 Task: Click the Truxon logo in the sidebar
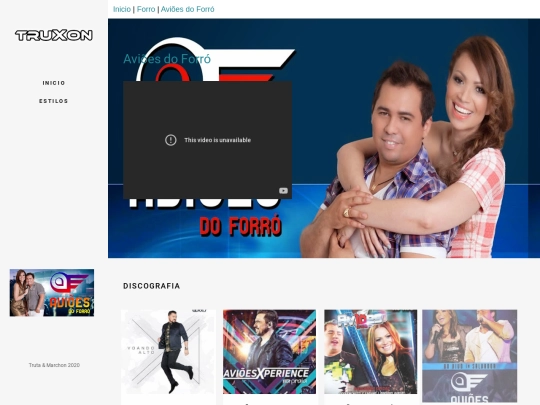pos(54,35)
